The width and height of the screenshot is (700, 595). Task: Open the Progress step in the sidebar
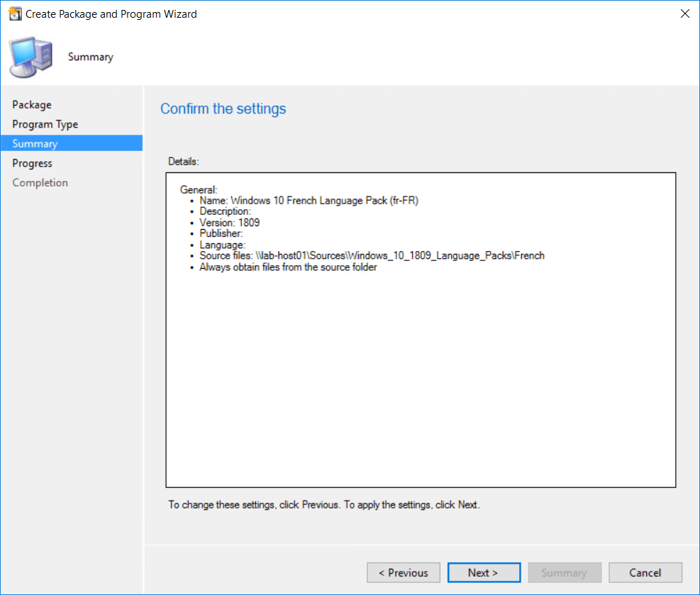click(x=32, y=163)
